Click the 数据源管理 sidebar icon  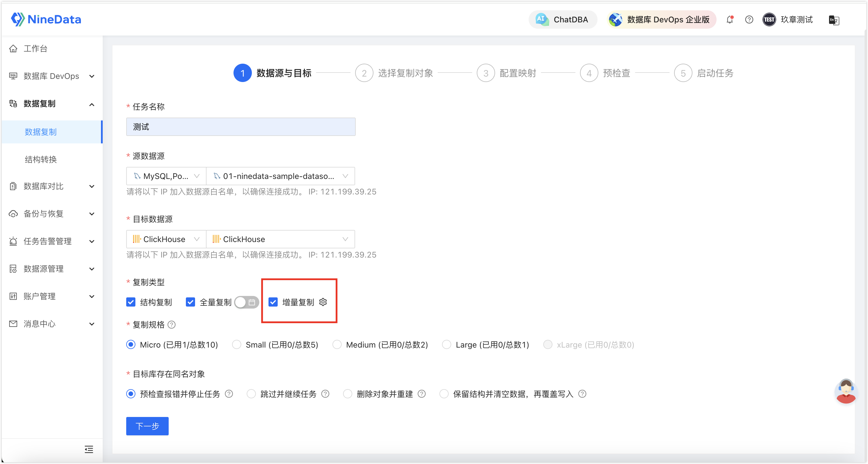(x=13, y=268)
